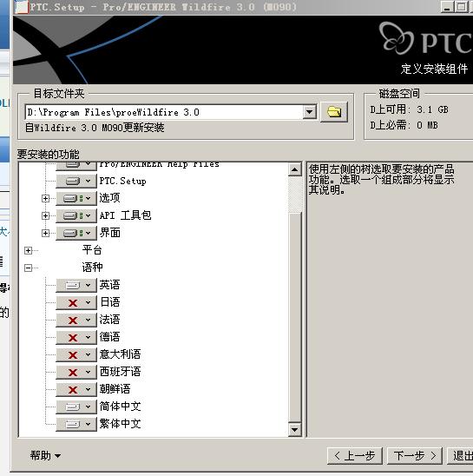Click the feature tree scrollbar thumb
The height and width of the screenshot is (476, 473).
point(294,318)
